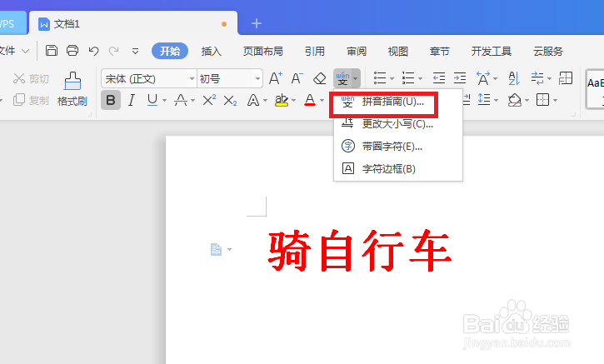Image resolution: width=604 pixels, height=364 pixels.
Task: Click the shading paint bucket icon
Action: pyautogui.click(x=515, y=100)
